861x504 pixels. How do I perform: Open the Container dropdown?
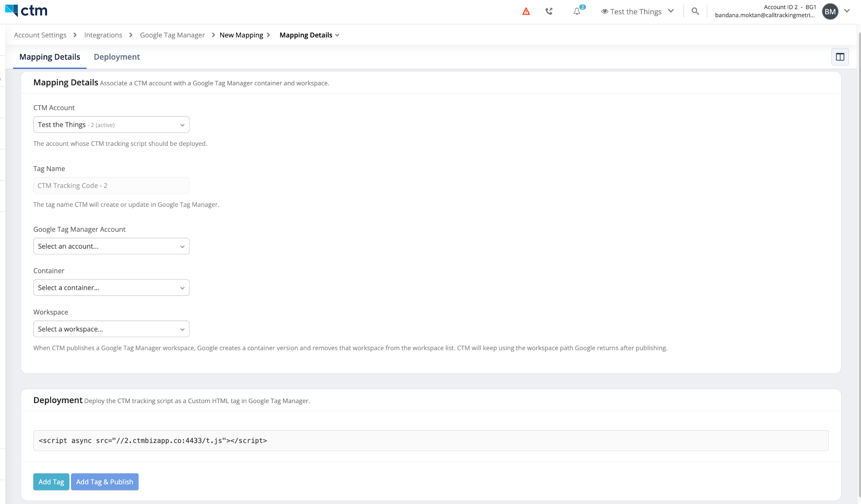(111, 288)
